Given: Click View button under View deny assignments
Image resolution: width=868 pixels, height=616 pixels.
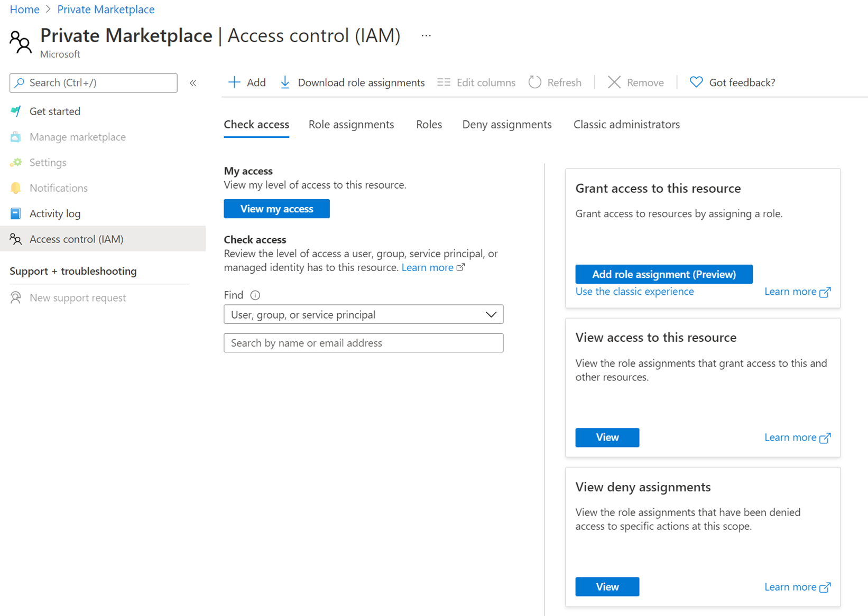Looking at the screenshot, I should pyautogui.click(x=607, y=586).
